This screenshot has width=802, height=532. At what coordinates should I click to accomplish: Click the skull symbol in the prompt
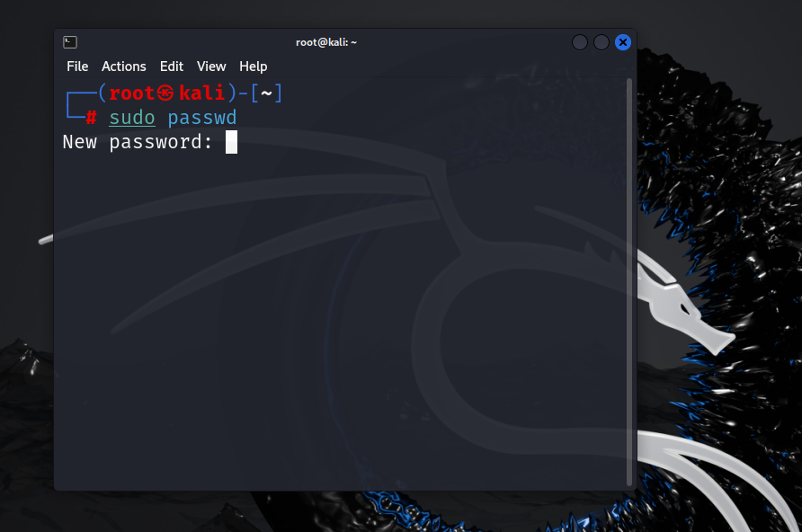[x=165, y=93]
